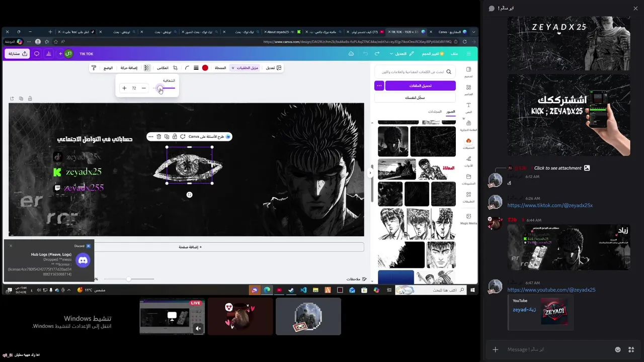The height and width of the screenshot is (362, 644).
Task: Open the analytics bar chart icon
Action: tap(49, 53)
